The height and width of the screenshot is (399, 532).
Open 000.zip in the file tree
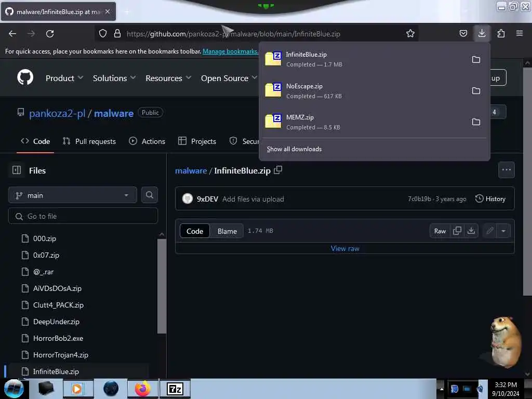[45, 238]
